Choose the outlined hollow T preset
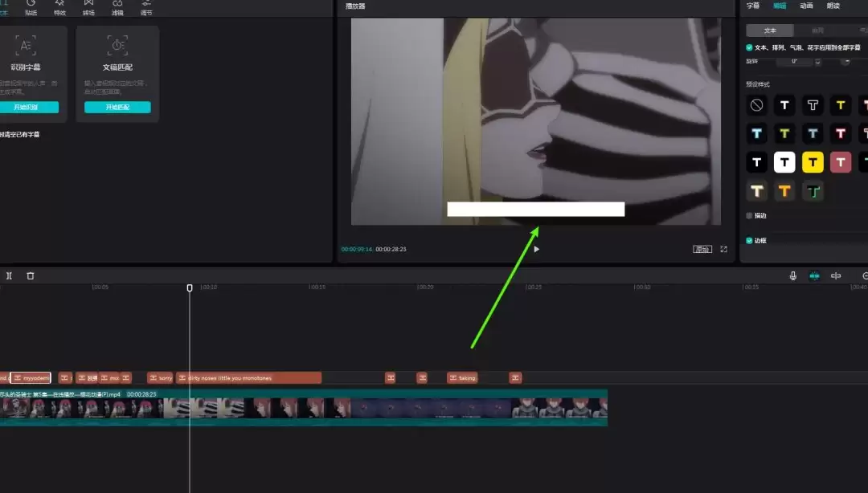The image size is (868, 493). tap(813, 104)
